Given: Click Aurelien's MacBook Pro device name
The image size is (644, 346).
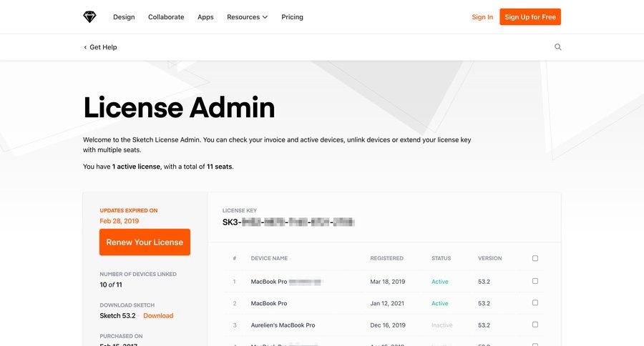Looking at the screenshot, I should click(283, 325).
